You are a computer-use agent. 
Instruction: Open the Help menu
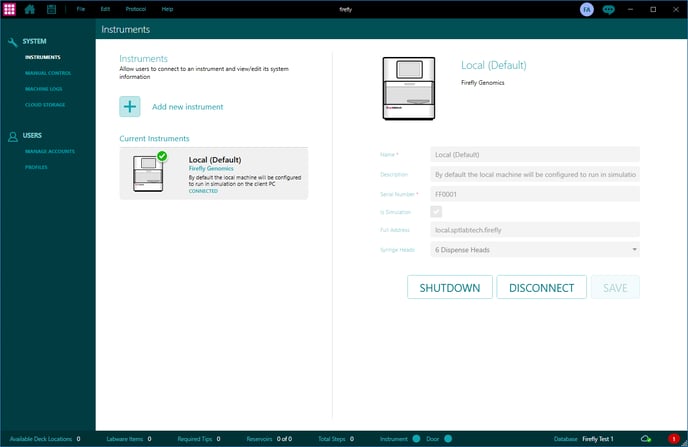point(167,9)
